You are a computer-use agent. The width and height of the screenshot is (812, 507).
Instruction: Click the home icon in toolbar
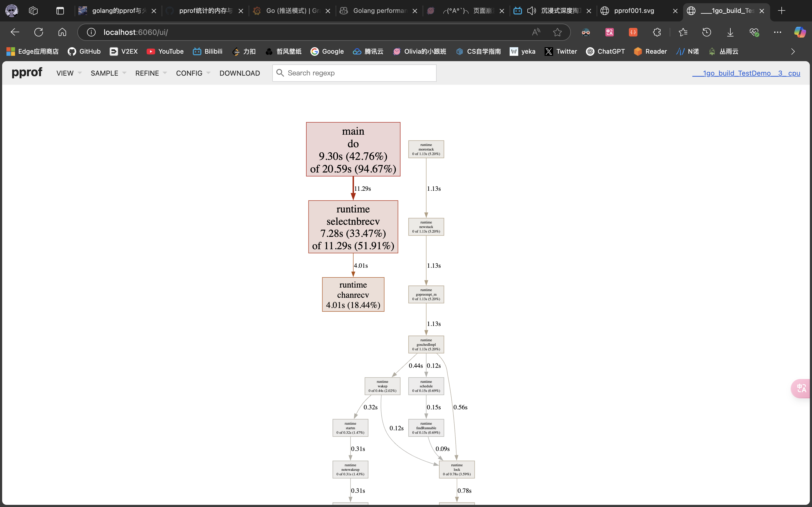(62, 32)
